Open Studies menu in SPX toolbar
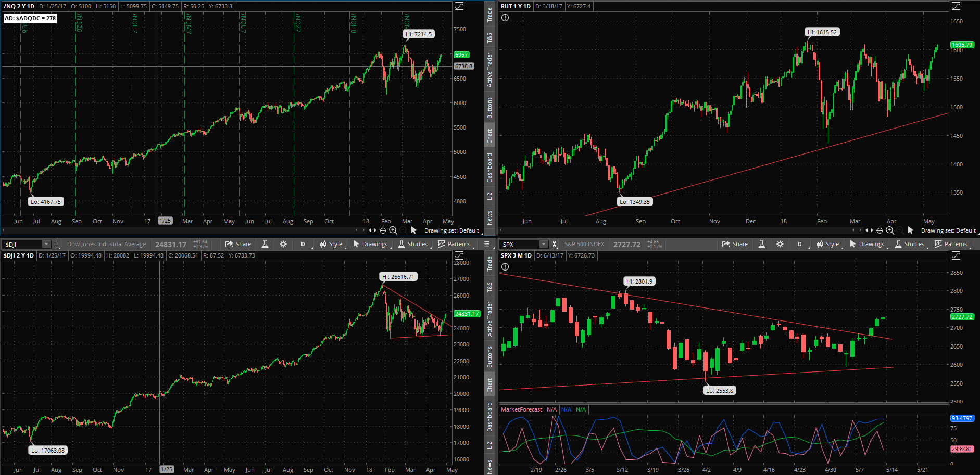Screen dimensions: 980x475 [910, 244]
